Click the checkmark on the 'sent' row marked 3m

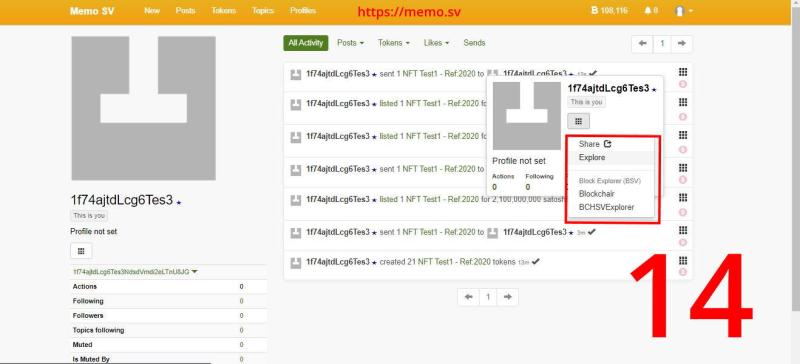pyautogui.click(x=591, y=232)
